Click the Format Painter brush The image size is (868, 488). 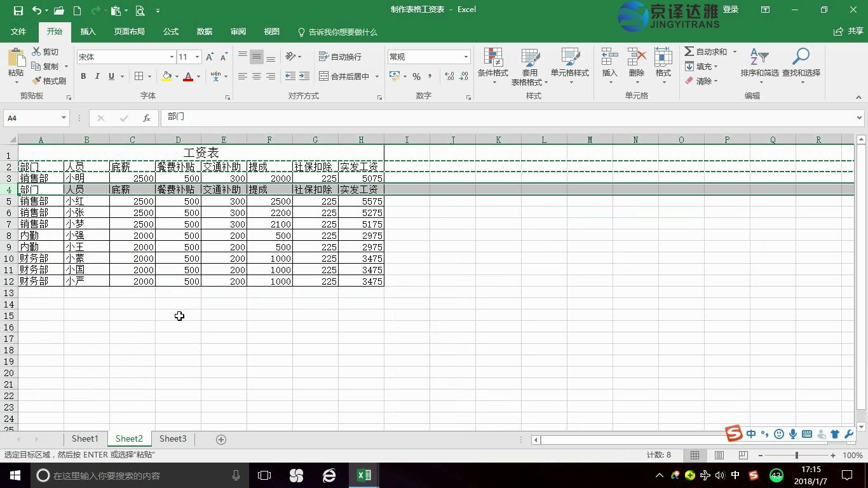pyautogui.click(x=49, y=81)
